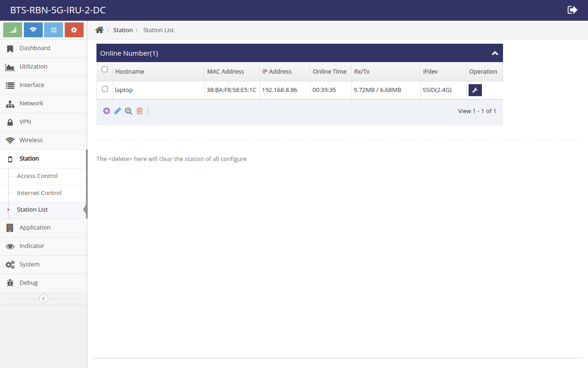Open the System menu item
Viewport: 588px width, 368px height.
(x=43, y=264)
